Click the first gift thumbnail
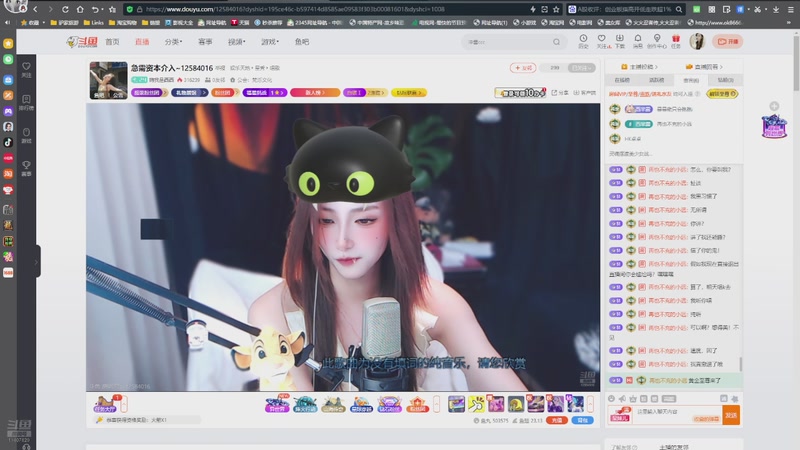The height and width of the screenshot is (450, 800). (456, 404)
